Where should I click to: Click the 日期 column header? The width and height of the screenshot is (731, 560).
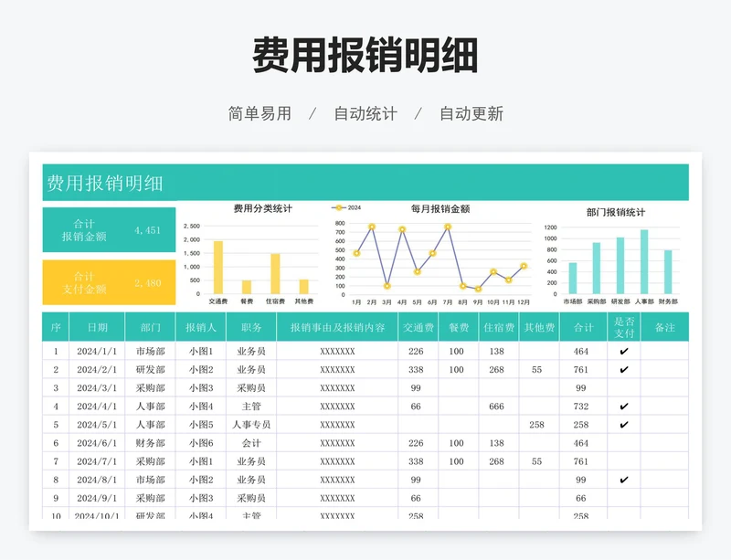pos(97,327)
